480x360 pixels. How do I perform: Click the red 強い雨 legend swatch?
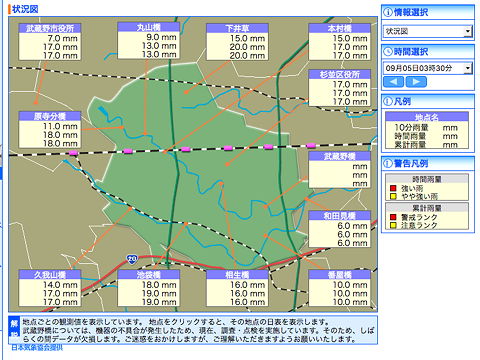[x=393, y=188]
